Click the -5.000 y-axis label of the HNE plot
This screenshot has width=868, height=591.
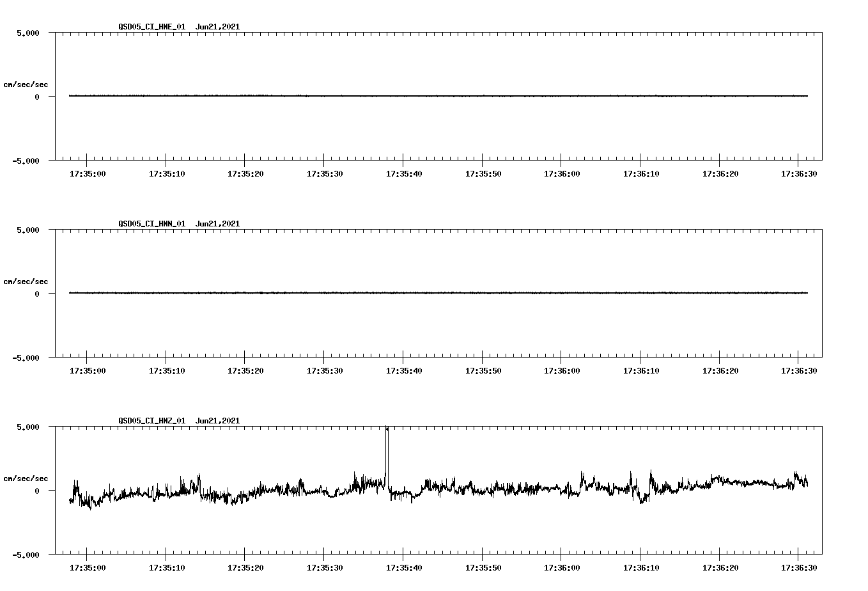point(26,161)
